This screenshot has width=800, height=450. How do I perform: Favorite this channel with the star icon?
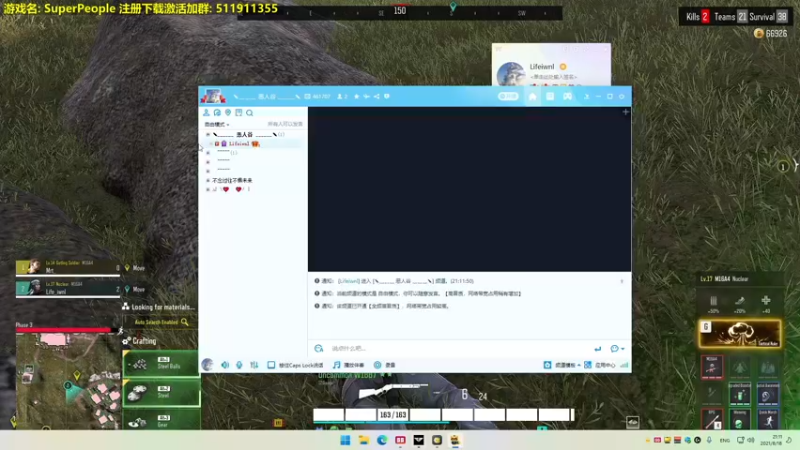click(357, 96)
